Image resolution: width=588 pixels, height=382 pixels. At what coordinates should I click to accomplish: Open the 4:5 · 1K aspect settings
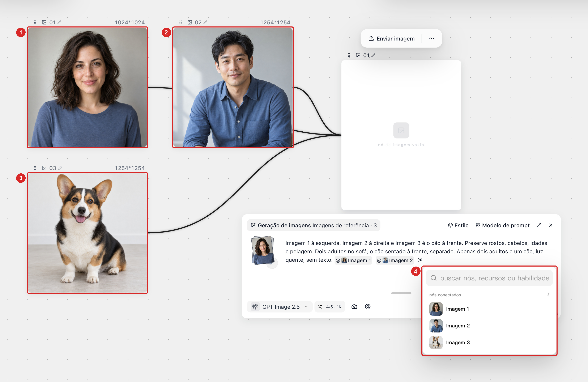click(330, 307)
